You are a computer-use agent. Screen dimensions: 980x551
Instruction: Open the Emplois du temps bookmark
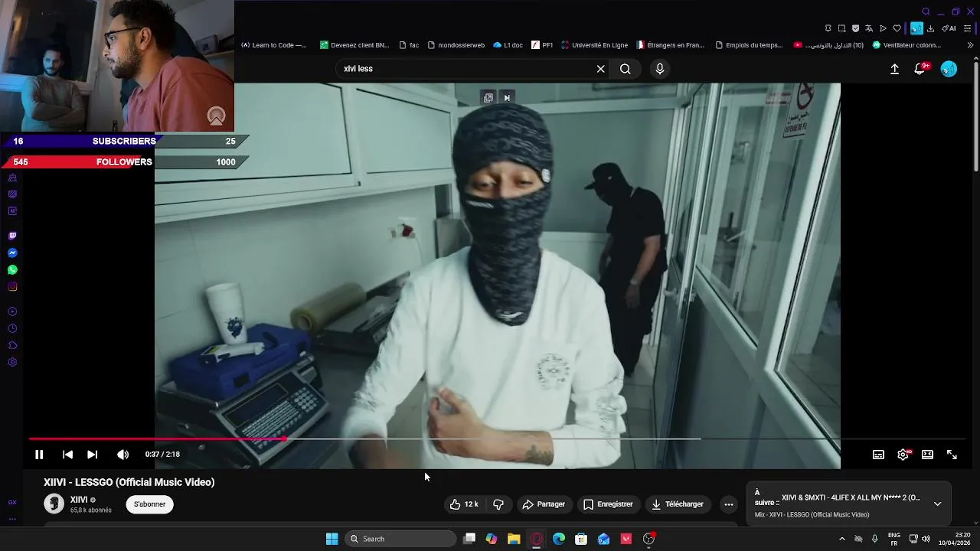coord(749,45)
